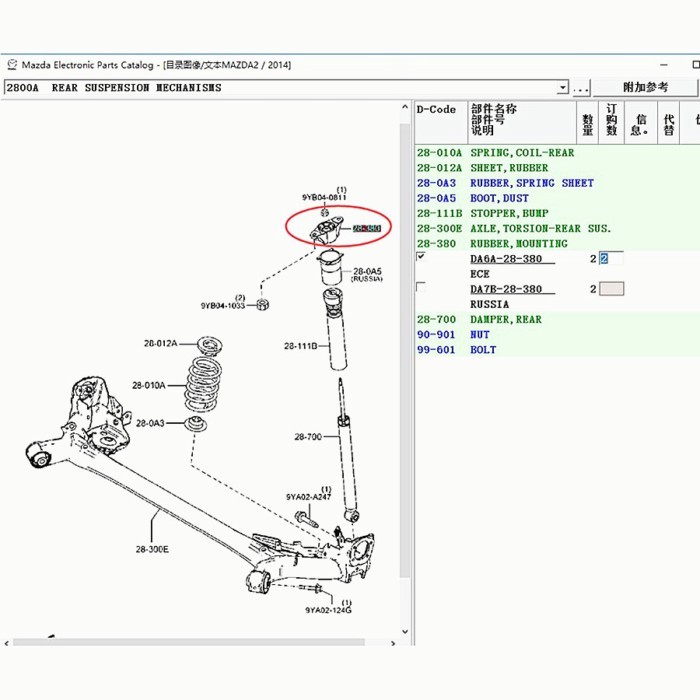The image size is (700, 700).
Task: Select the rear damper 28-700 callout
Action: tap(308, 436)
